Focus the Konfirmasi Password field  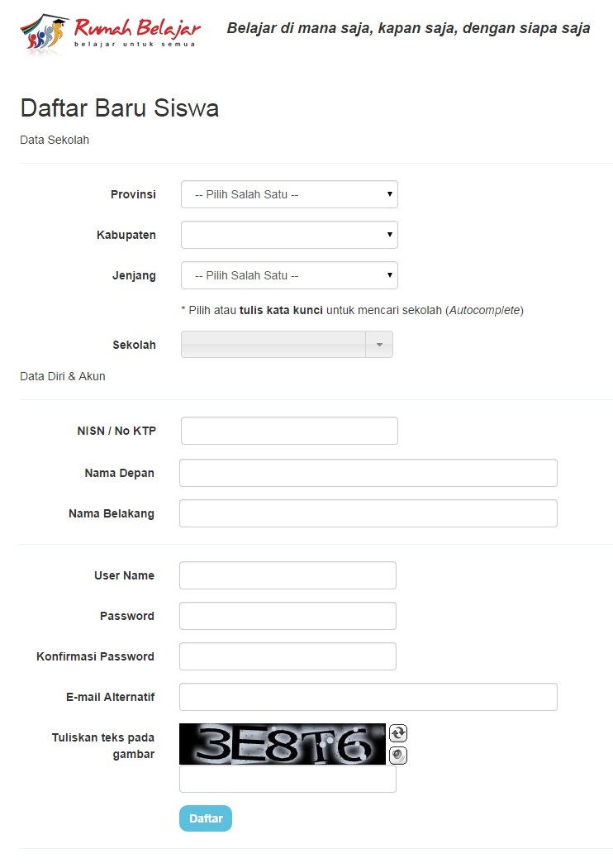tap(287, 656)
